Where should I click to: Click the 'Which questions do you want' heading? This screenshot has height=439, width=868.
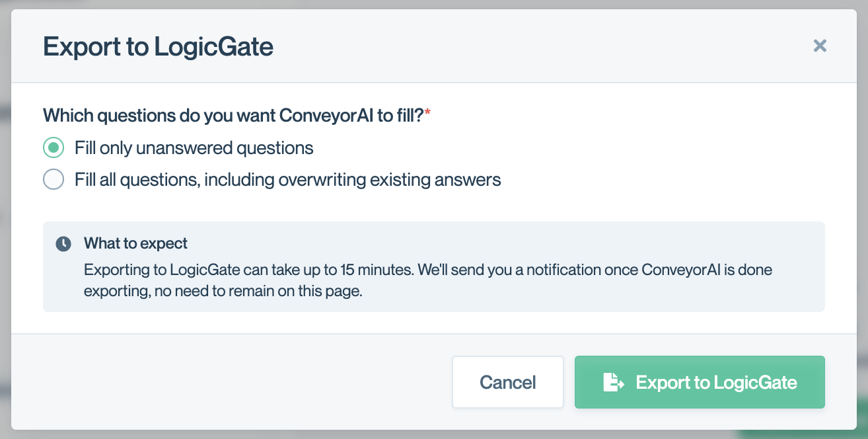pyautogui.click(x=159, y=116)
